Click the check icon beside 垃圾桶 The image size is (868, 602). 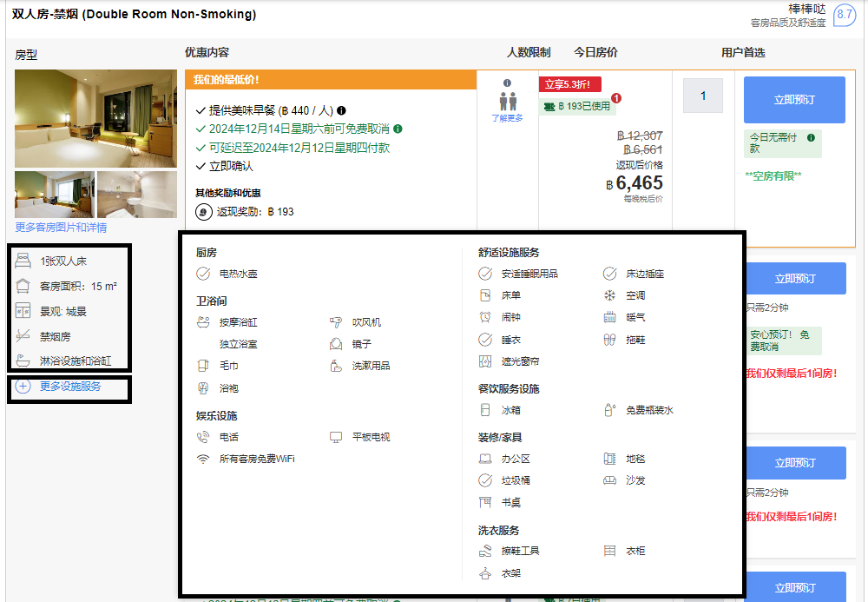pyautogui.click(x=485, y=480)
